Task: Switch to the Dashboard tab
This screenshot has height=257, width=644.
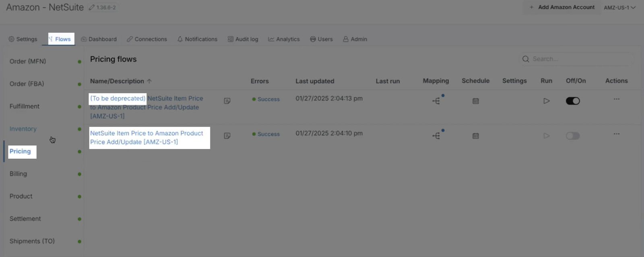Action: [99, 39]
